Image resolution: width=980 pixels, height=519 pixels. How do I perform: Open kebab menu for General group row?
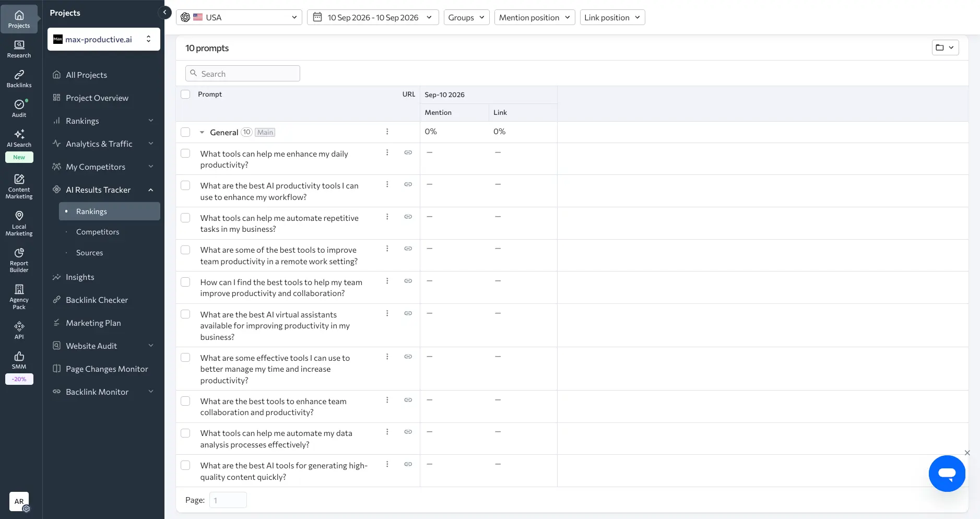(x=387, y=132)
